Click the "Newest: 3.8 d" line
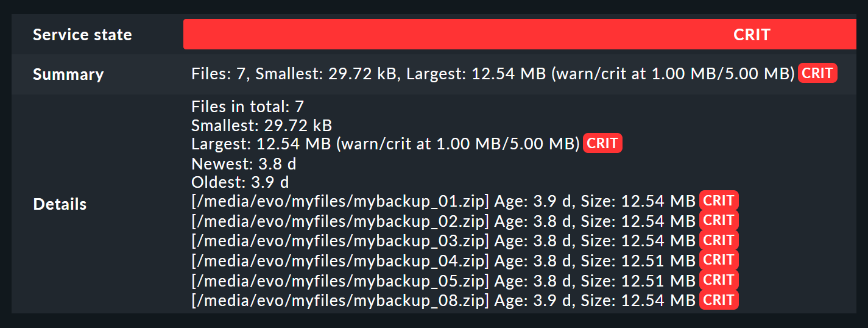Image resolution: width=868 pixels, height=328 pixels. (244, 164)
